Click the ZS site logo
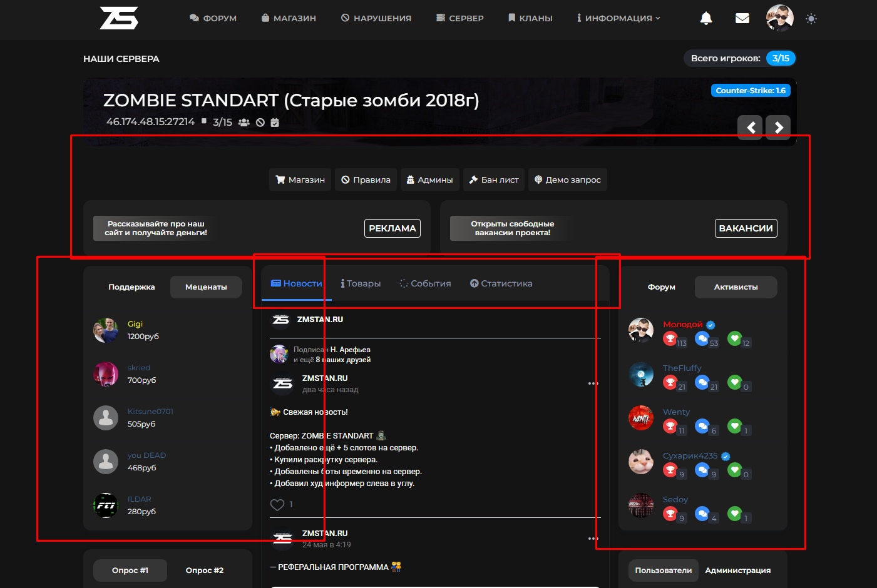This screenshot has height=588, width=877. click(x=119, y=18)
